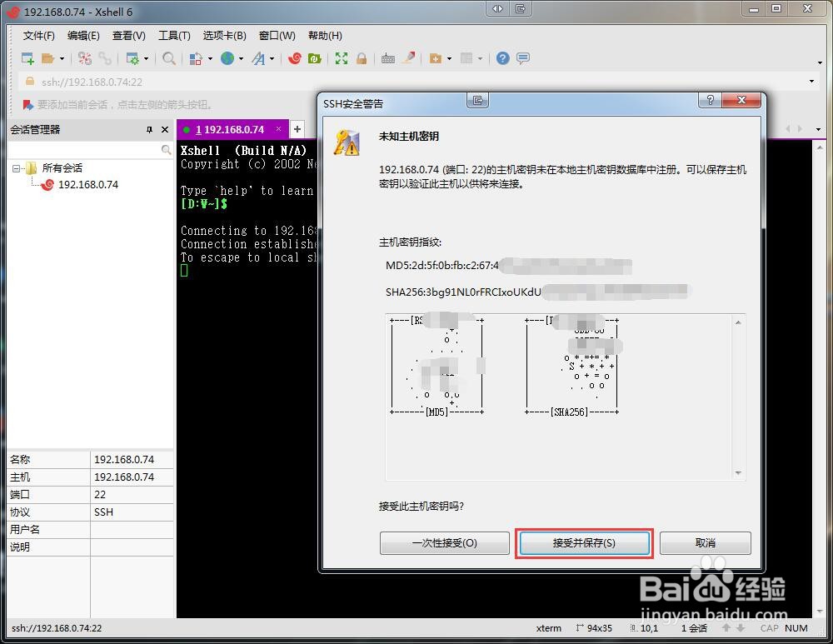The image size is (833, 644).
Task: Open the 文件(F) menu
Action: pyautogui.click(x=39, y=36)
